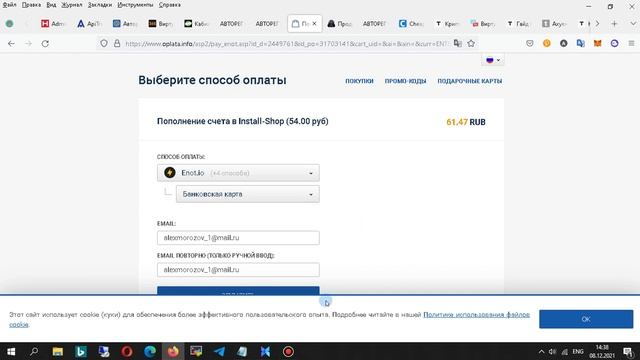The image size is (640, 360).
Task: Switch to the Гайд tab
Action: click(518, 24)
